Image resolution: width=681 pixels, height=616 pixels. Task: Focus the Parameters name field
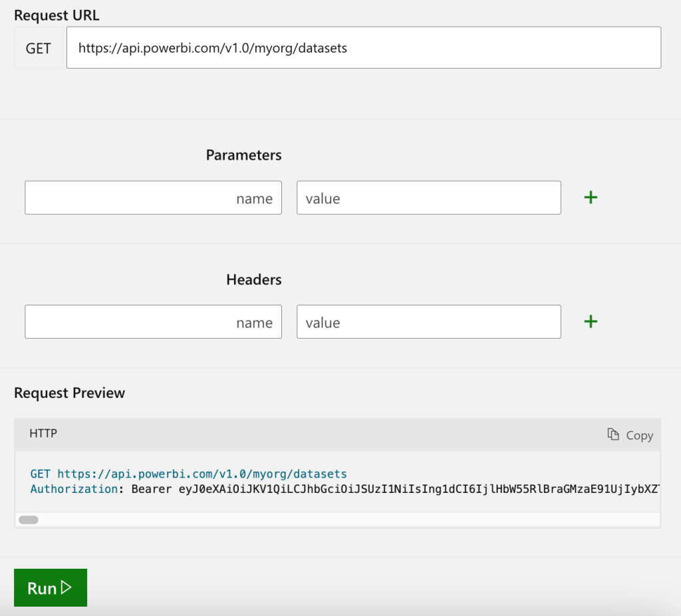(153, 197)
